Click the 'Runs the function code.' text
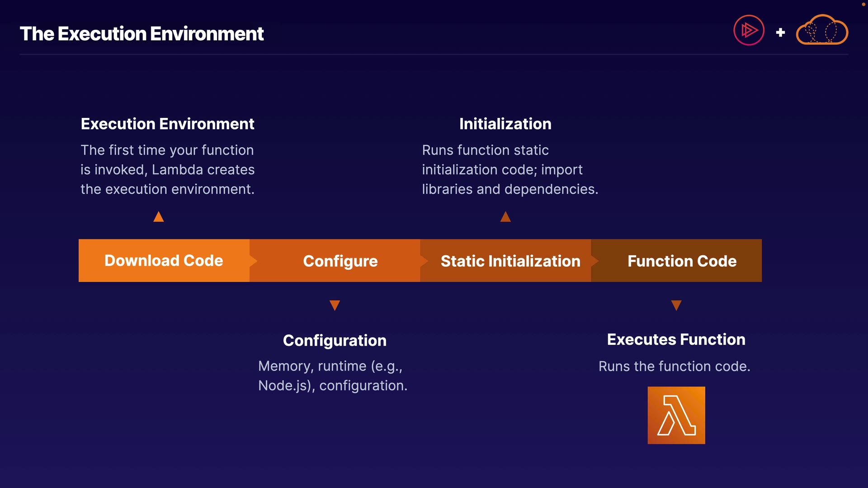868x488 pixels. pos(674,366)
